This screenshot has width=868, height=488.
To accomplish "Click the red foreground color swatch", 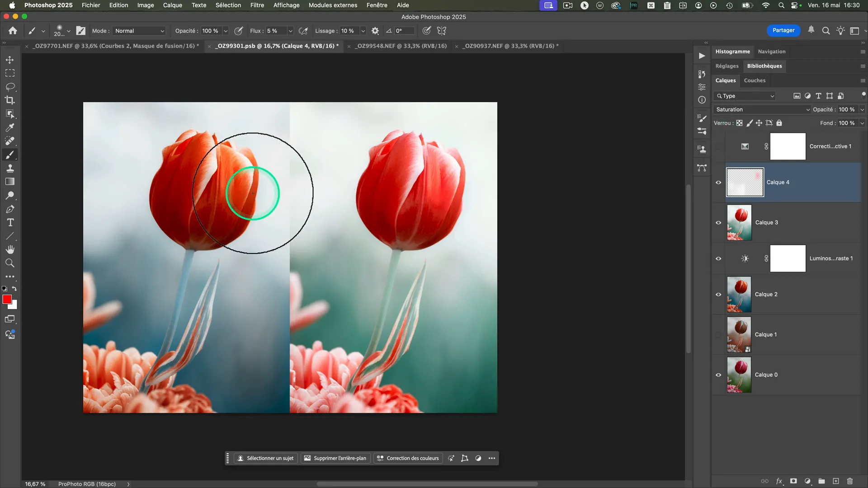I will tap(7, 299).
